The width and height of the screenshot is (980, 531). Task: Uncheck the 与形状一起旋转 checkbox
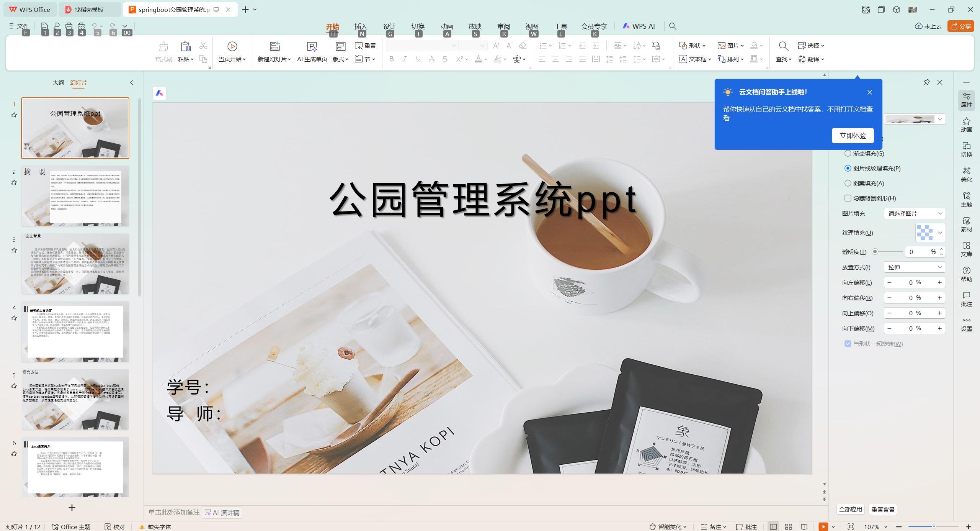pos(847,344)
